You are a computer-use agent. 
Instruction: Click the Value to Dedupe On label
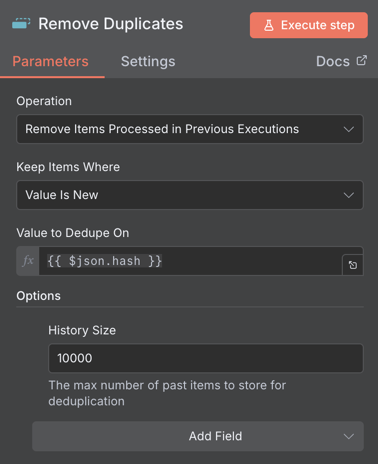pos(73,233)
